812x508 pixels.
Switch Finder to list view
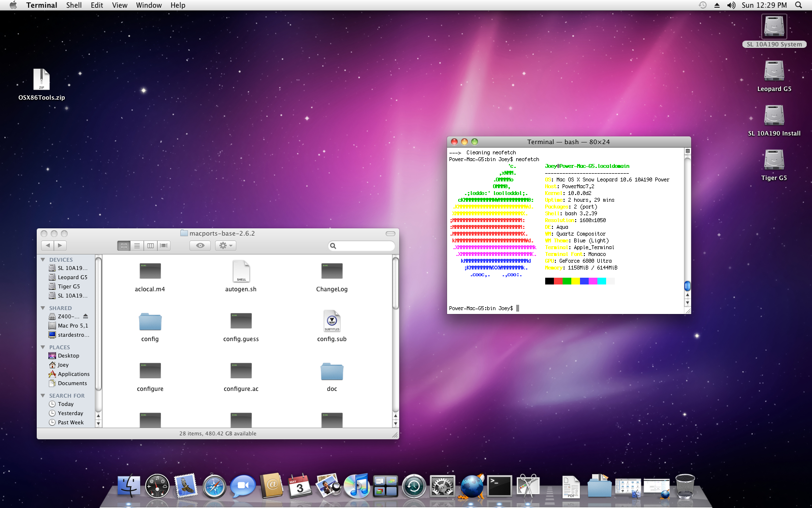(x=137, y=246)
